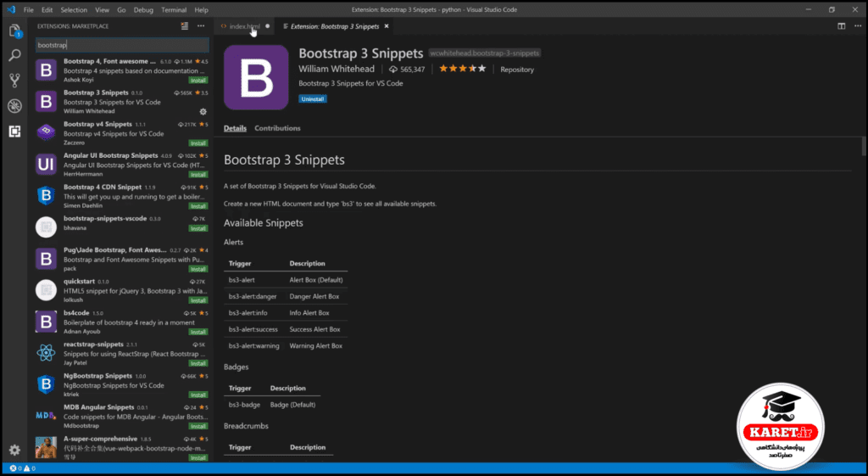The image size is (868, 476).
Task: Install bootstrap-snippets-vscode extension
Action: [198, 228]
